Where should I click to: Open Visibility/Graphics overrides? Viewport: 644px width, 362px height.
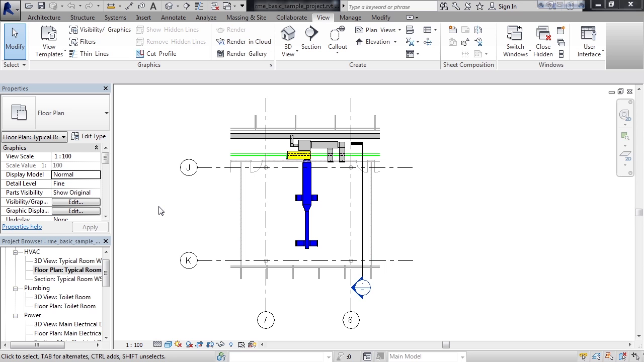(x=100, y=30)
